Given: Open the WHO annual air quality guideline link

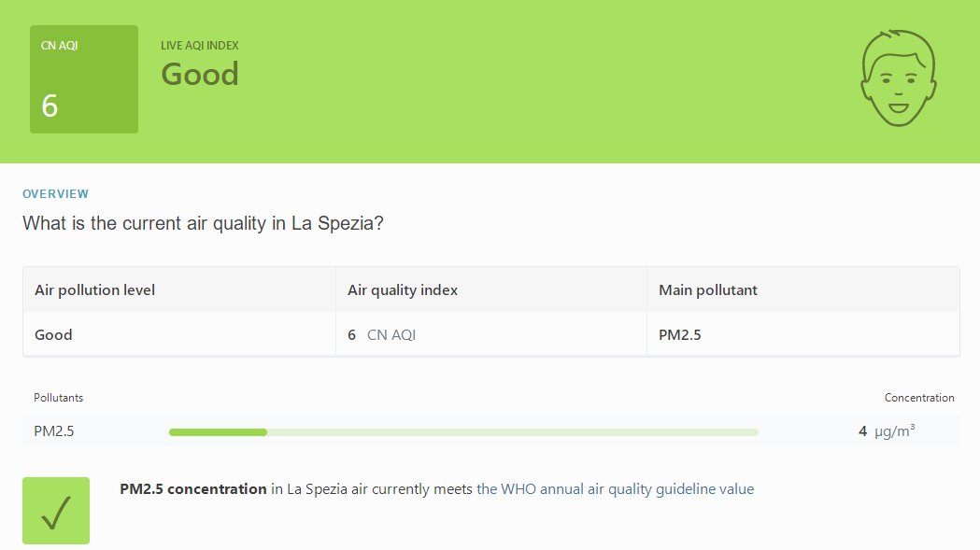Looking at the screenshot, I should pos(615,488).
